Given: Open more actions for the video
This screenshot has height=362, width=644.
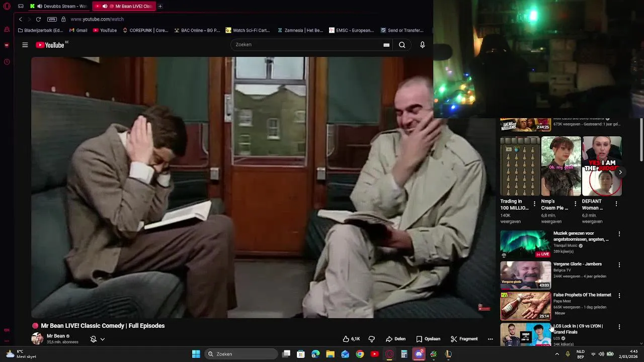Looking at the screenshot, I should (x=490, y=339).
